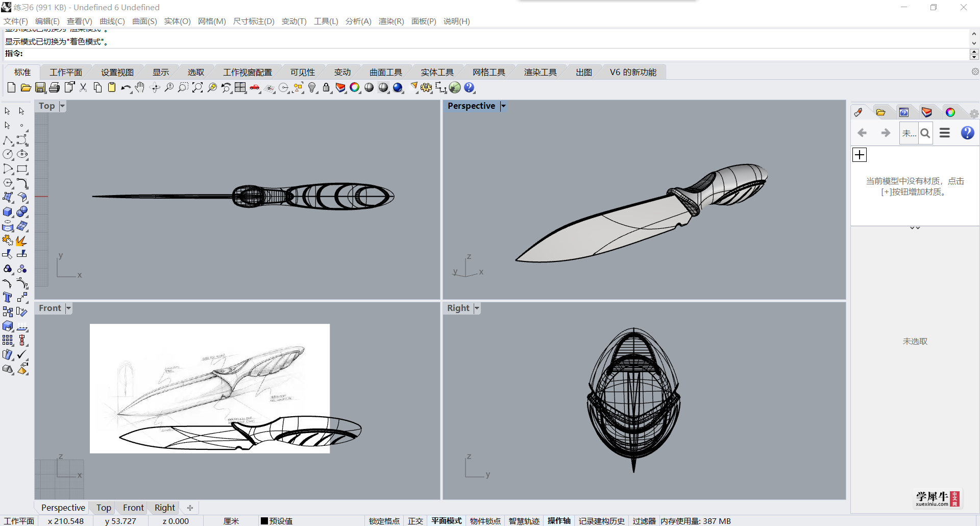Open the Materials color-wheel panel tab

[950, 112]
